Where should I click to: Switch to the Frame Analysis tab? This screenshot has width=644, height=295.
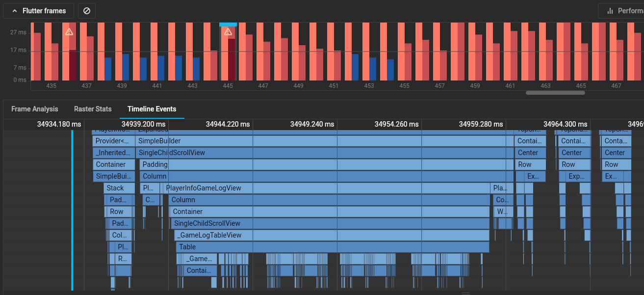click(x=35, y=109)
